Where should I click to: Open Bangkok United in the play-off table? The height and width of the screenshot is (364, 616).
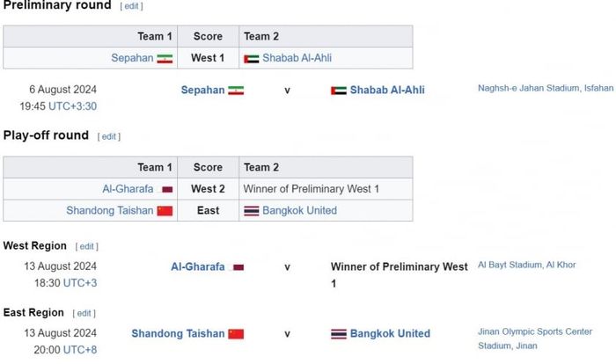[x=299, y=210]
